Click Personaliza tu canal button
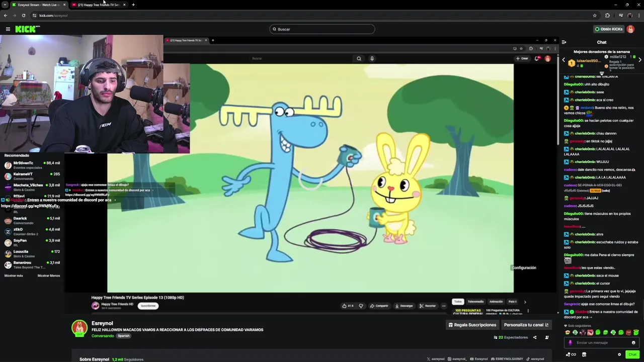The image size is (644, 362). click(x=526, y=325)
